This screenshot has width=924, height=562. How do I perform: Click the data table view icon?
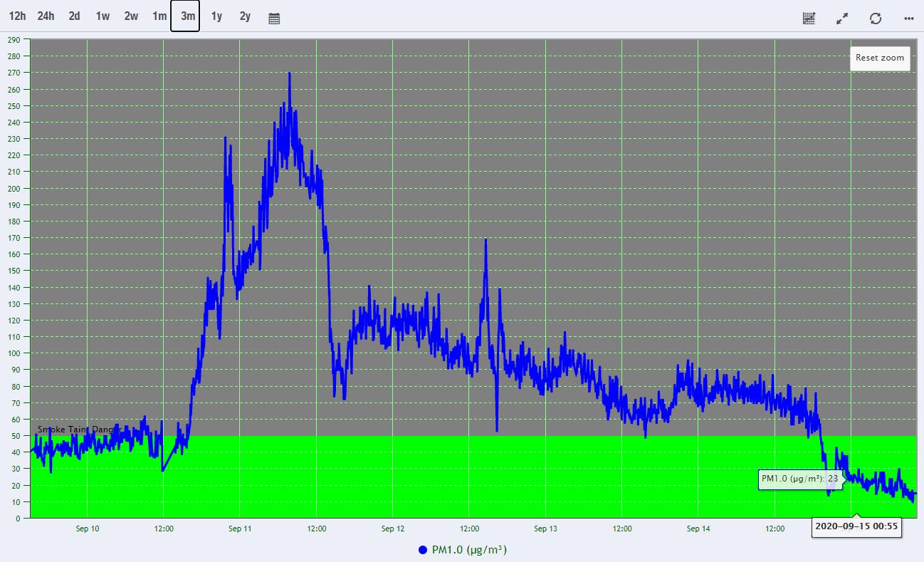809,19
